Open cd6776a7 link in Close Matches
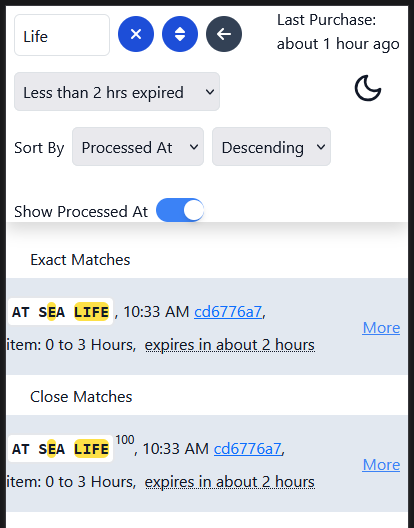 pos(248,449)
